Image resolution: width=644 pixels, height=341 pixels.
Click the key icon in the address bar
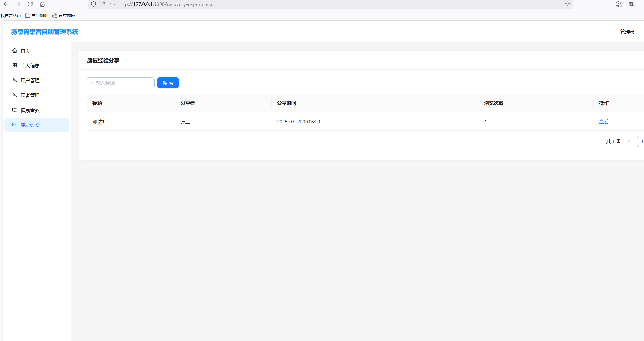pos(112,4)
